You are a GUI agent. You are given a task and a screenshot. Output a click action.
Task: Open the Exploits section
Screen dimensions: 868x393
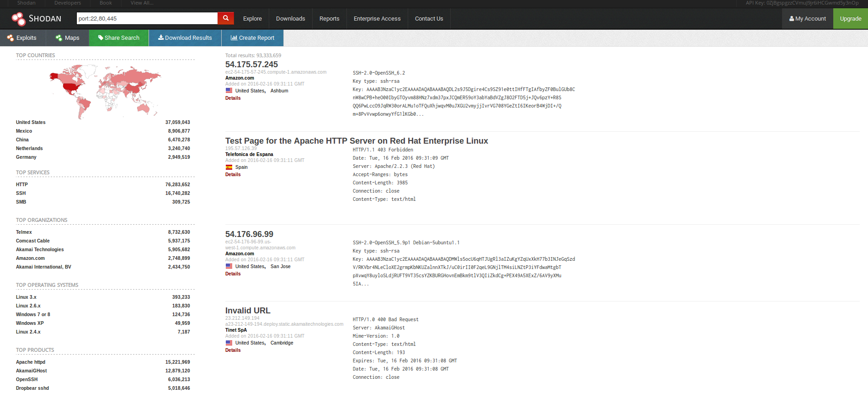click(22, 38)
